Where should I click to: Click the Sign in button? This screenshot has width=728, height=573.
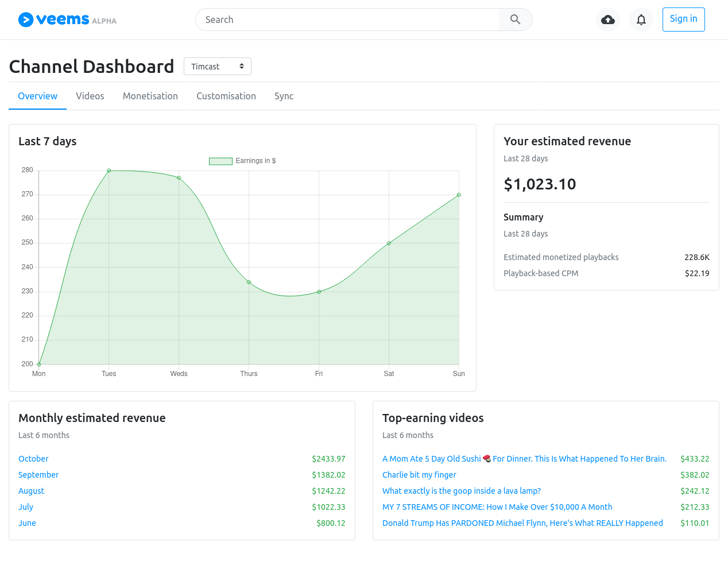pyautogui.click(x=683, y=20)
